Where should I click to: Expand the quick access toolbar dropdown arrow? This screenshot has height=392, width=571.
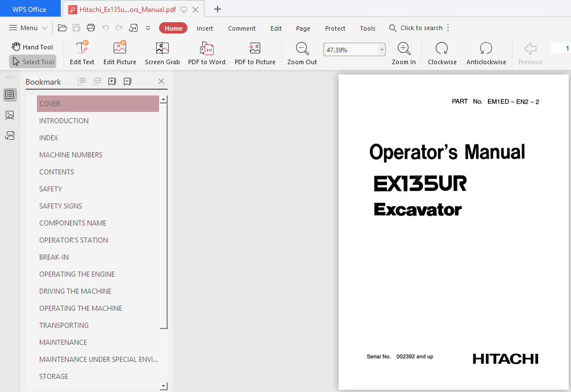148,28
